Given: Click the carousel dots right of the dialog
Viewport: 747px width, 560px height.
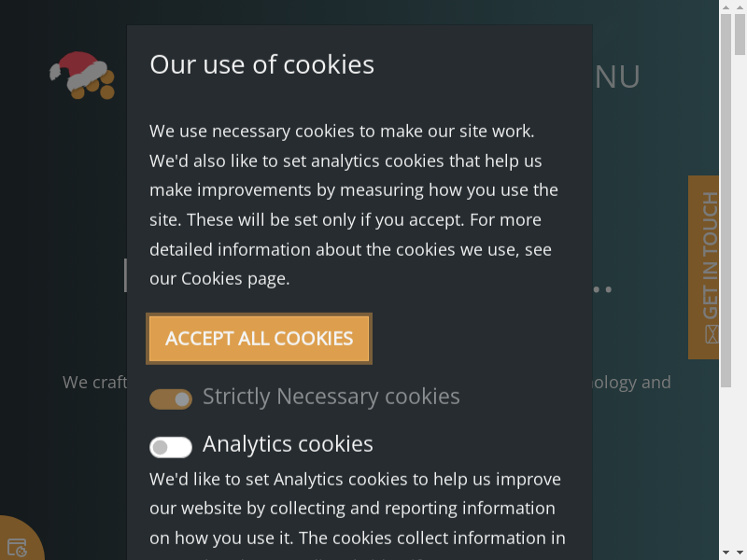Looking at the screenshot, I should (x=603, y=289).
